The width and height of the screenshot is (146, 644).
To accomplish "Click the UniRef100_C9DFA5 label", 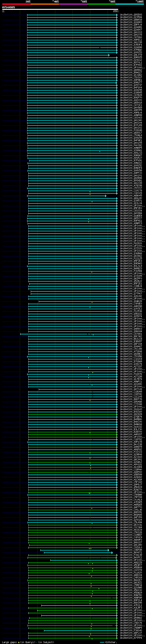I will pos(131,550).
